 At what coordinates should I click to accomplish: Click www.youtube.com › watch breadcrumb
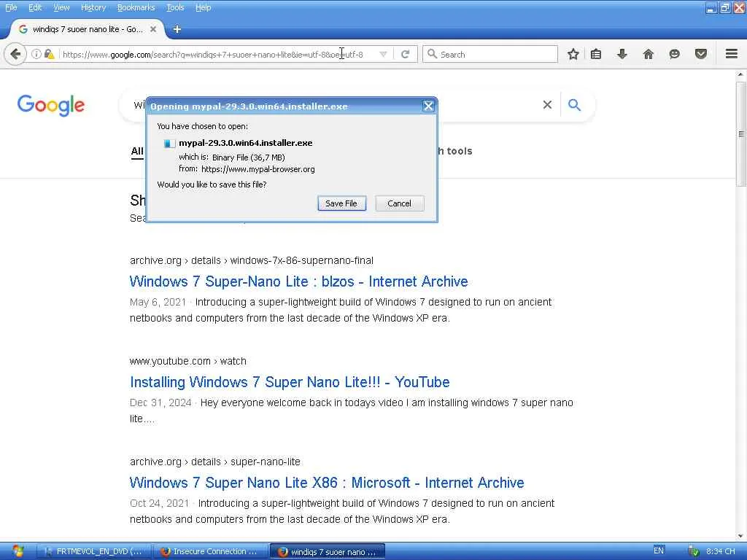tap(188, 361)
